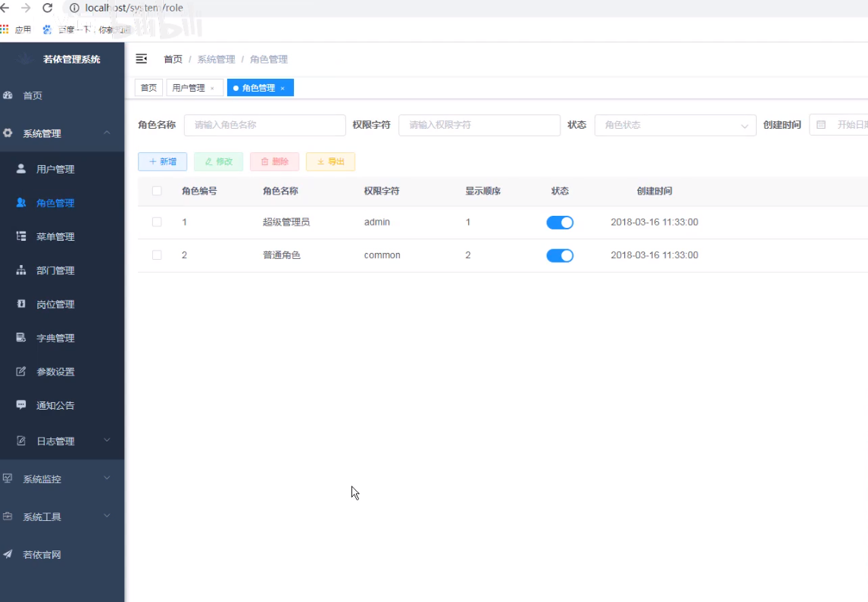Switch to the 首页 tab

pyautogui.click(x=148, y=88)
